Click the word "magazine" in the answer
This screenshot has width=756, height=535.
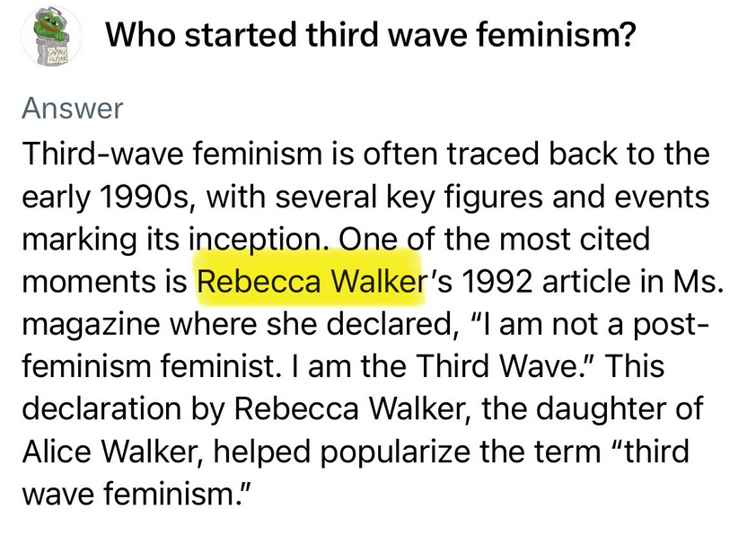tap(91, 324)
